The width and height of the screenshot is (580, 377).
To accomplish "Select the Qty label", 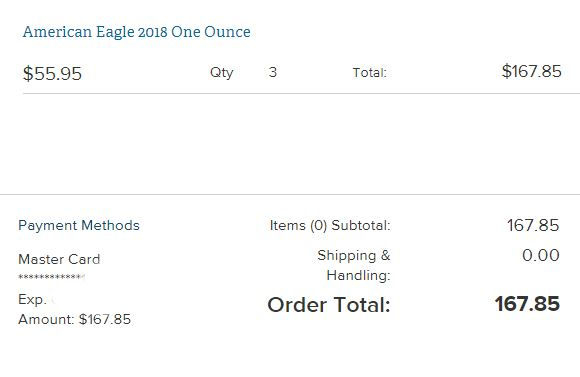I will tap(222, 73).
